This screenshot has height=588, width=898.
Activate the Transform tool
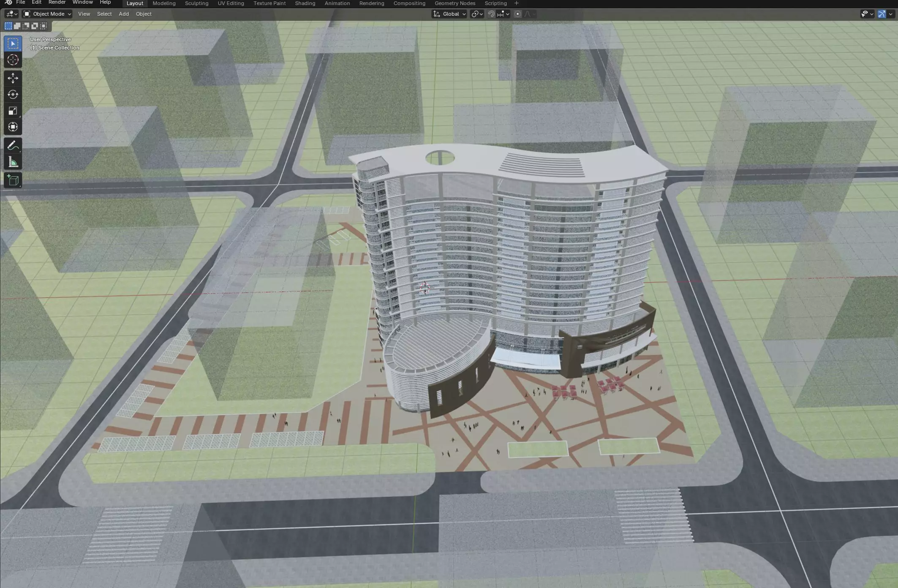[13, 127]
